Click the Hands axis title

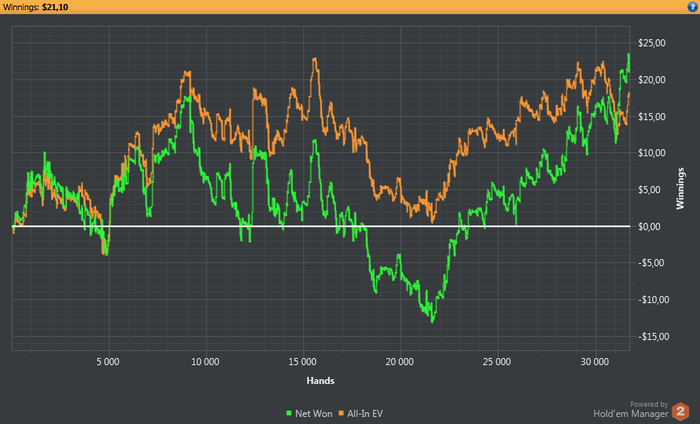tap(320, 381)
